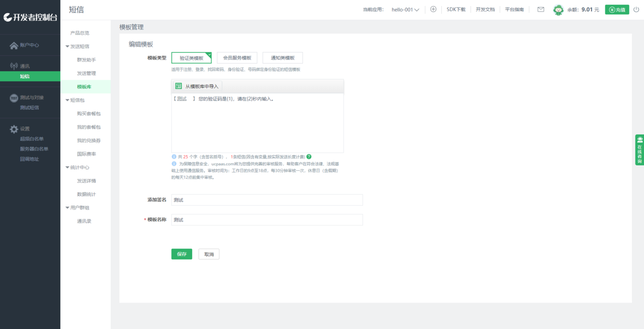Screen dimensions: 644x329
Task: Collapse the 发送短信 menu group
Action: pyautogui.click(x=77, y=46)
